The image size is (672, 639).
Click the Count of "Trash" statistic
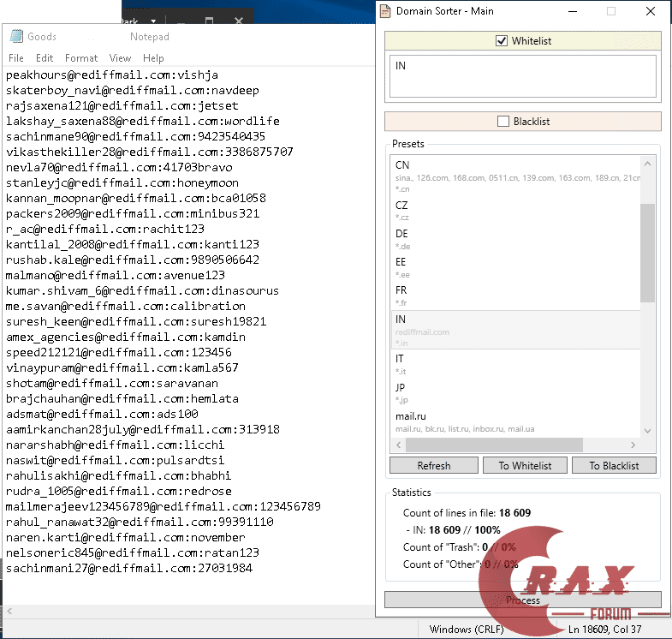[460, 547]
